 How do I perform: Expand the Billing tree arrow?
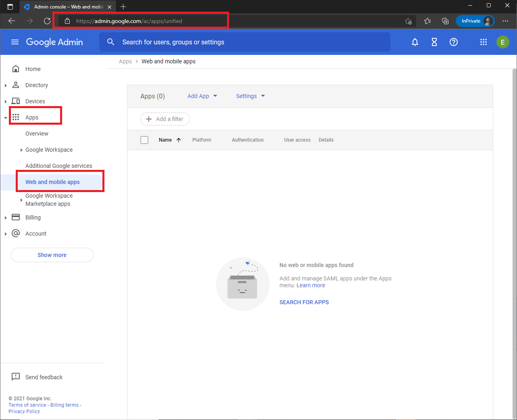point(6,217)
